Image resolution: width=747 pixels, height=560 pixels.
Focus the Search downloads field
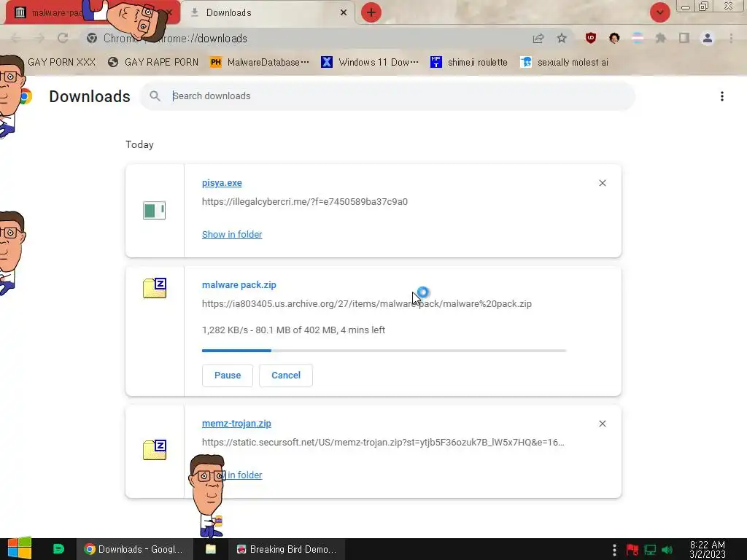(x=387, y=96)
